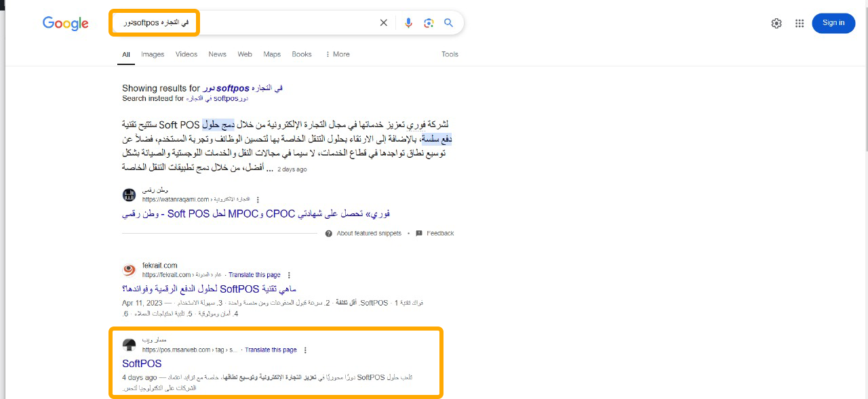Screen dimensions: 868x399
Task: Click the https://watanraqami.com URL text
Action: pos(176,200)
